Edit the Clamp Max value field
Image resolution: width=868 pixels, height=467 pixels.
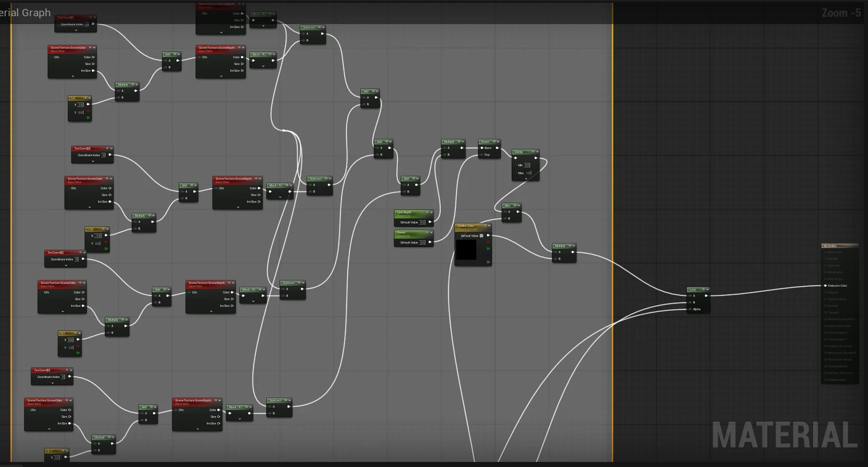[528, 173]
